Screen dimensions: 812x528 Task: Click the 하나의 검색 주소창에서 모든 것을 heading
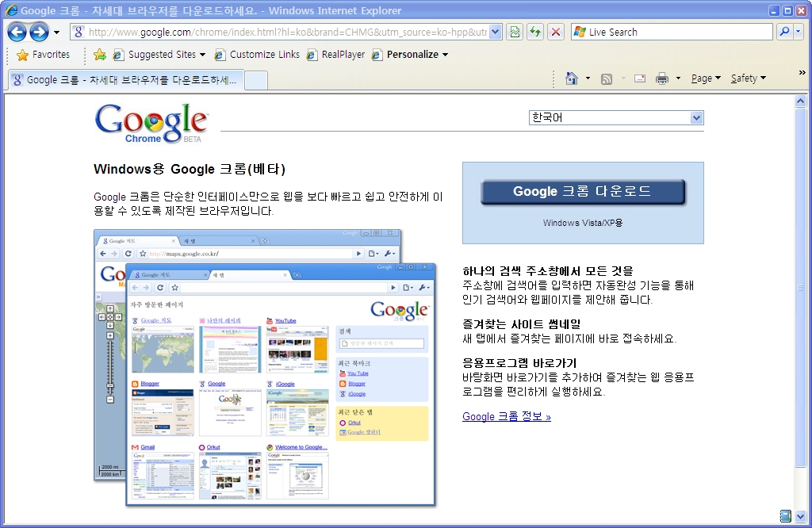tap(548, 271)
